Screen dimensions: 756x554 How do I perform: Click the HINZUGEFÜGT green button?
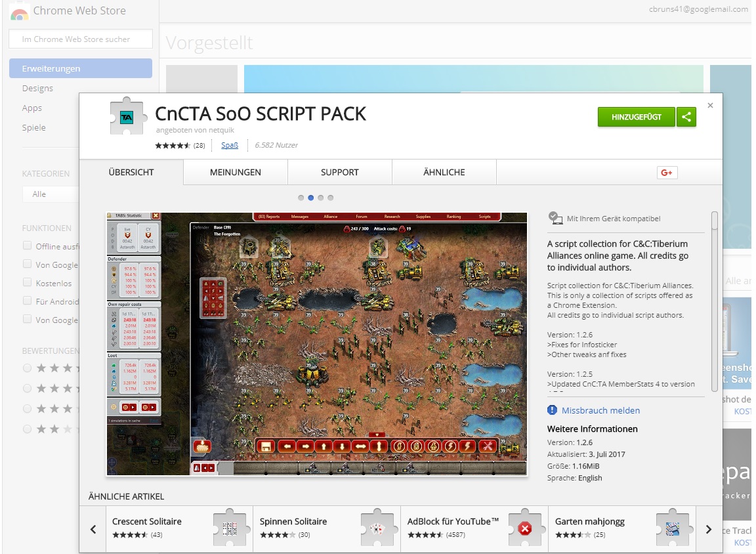click(637, 117)
